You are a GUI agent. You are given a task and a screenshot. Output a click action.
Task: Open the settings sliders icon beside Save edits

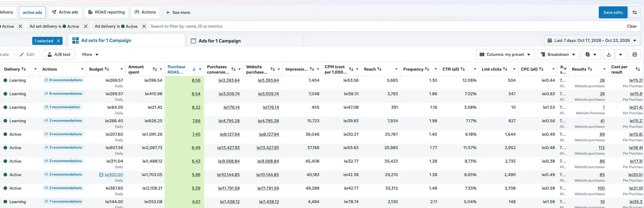point(634,12)
